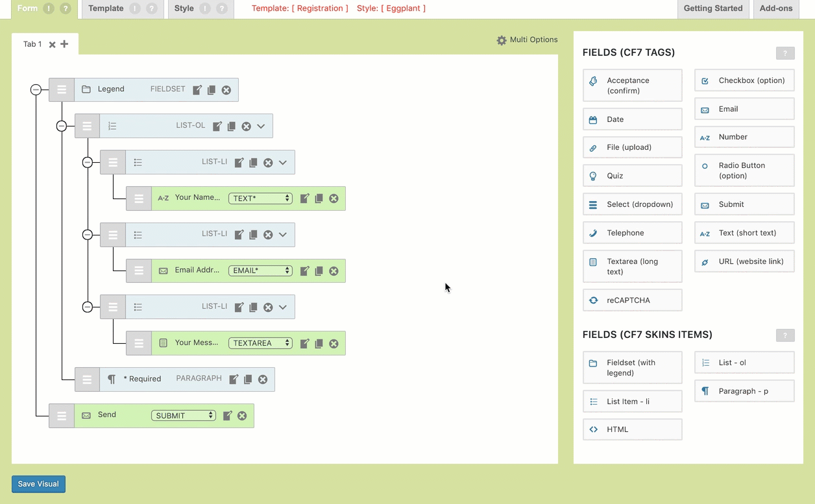Screen dimensions: 815x504
Task: Open the Style tab
Action: pyautogui.click(x=184, y=8)
